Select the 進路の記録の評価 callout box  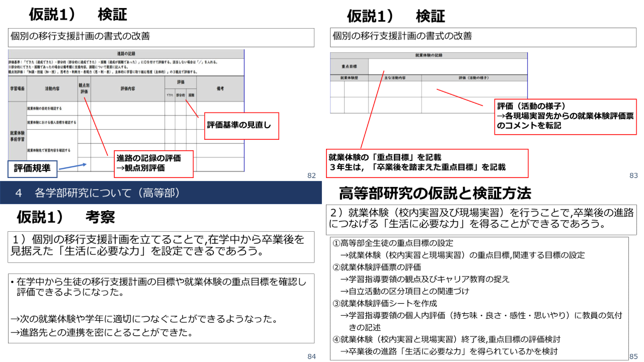coord(154,164)
